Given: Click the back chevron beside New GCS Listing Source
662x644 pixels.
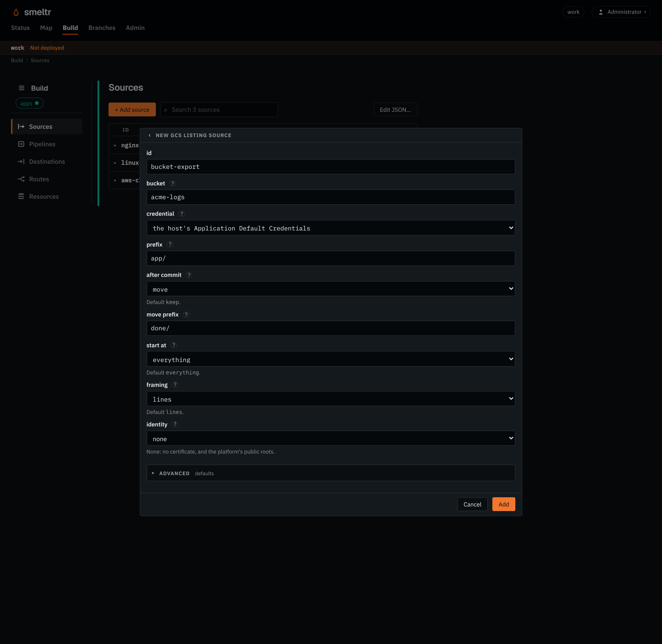Looking at the screenshot, I should point(149,135).
